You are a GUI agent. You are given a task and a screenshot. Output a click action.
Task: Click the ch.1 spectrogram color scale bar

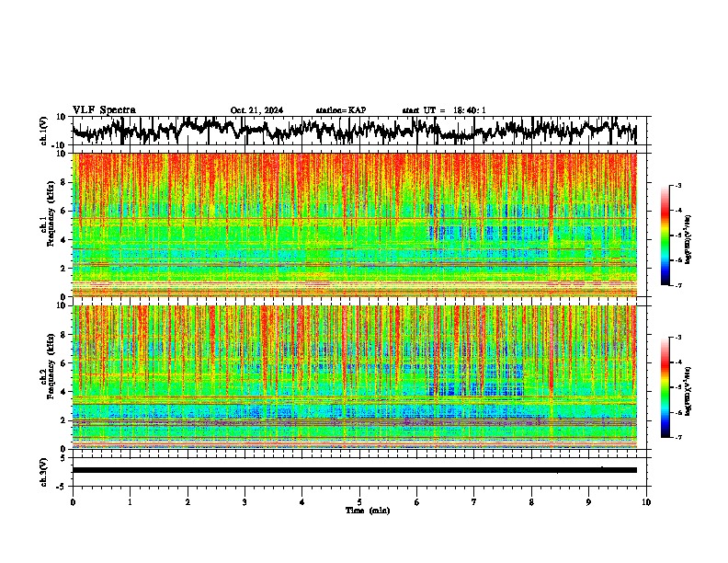coord(665,236)
